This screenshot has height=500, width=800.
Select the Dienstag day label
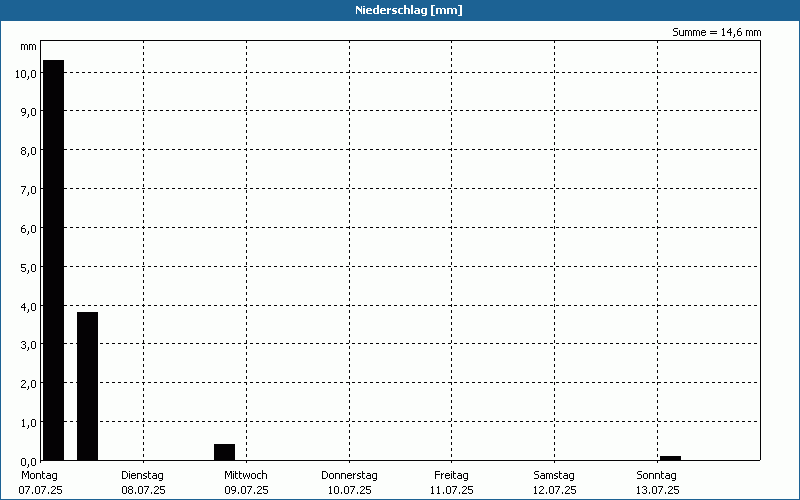(142, 476)
